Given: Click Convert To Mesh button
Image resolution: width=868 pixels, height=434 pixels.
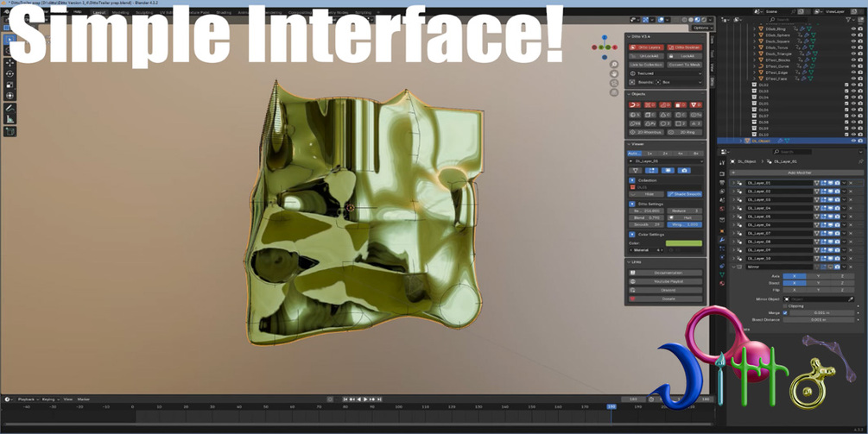Looking at the screenshot, I should tap(685, 65).
